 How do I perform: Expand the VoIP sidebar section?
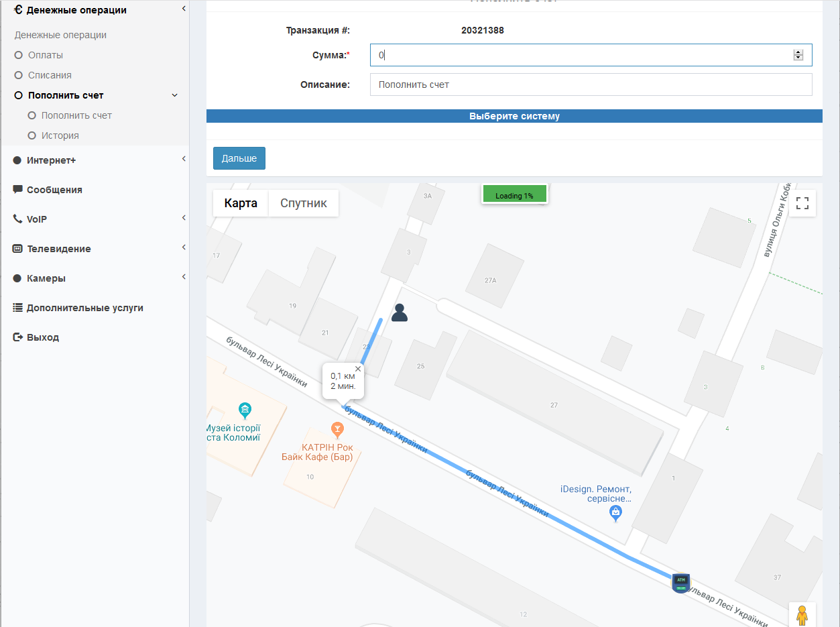[37, 219]
